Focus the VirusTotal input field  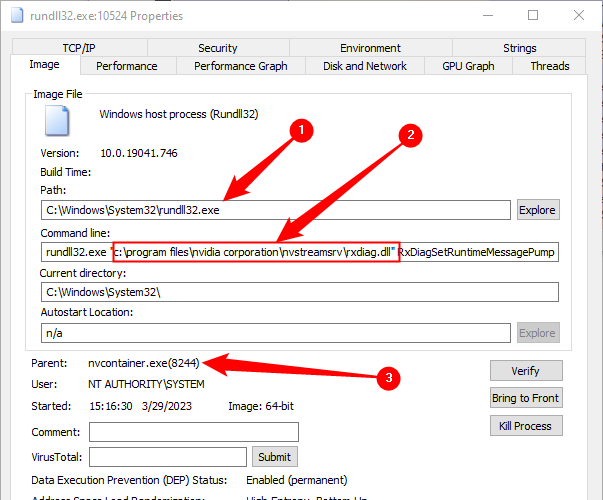(x=167, y=457)
